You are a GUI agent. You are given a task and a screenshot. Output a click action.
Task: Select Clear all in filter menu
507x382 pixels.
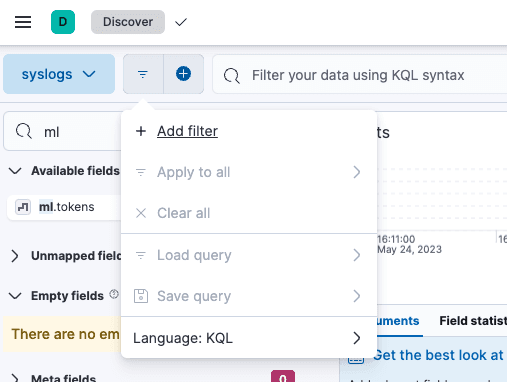click(249, 213)
